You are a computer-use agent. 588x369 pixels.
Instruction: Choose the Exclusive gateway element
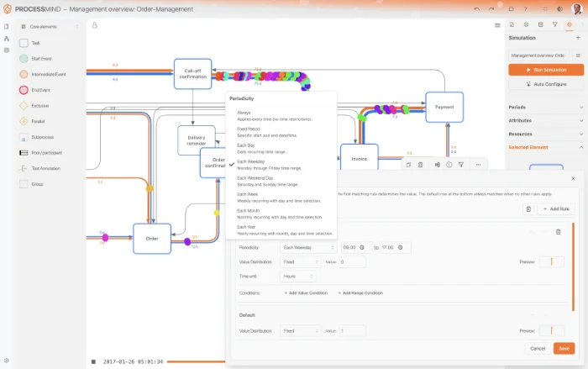pyautogui.click(x=39, y=106)
